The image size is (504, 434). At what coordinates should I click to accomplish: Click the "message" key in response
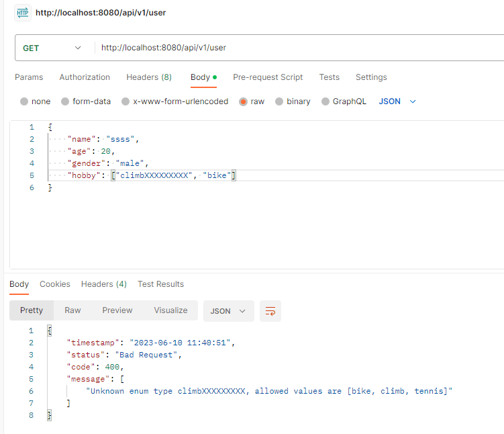click(88, 379)
